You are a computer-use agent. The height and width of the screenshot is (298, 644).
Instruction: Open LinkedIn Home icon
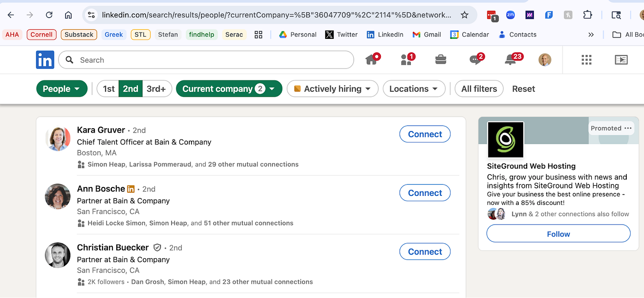tap(372, 59)
